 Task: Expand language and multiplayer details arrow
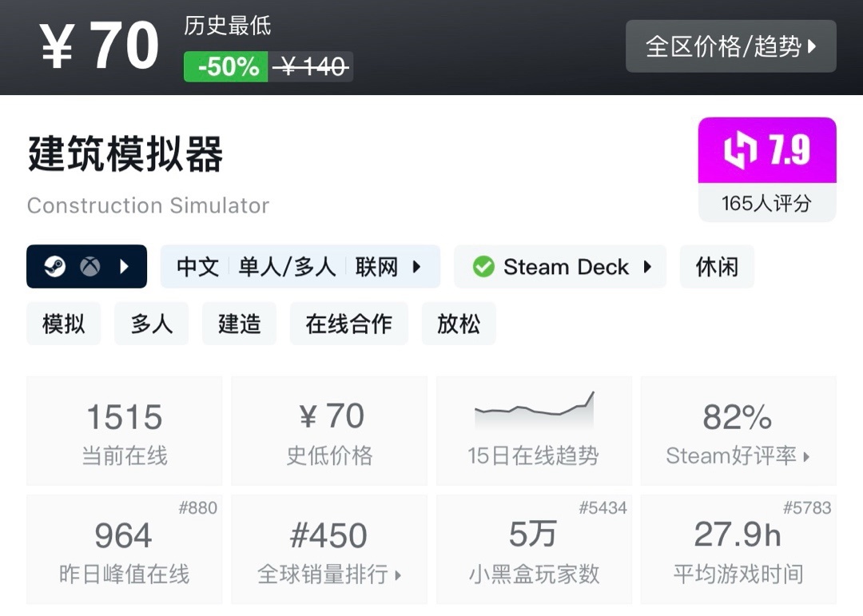pos(416,267)
